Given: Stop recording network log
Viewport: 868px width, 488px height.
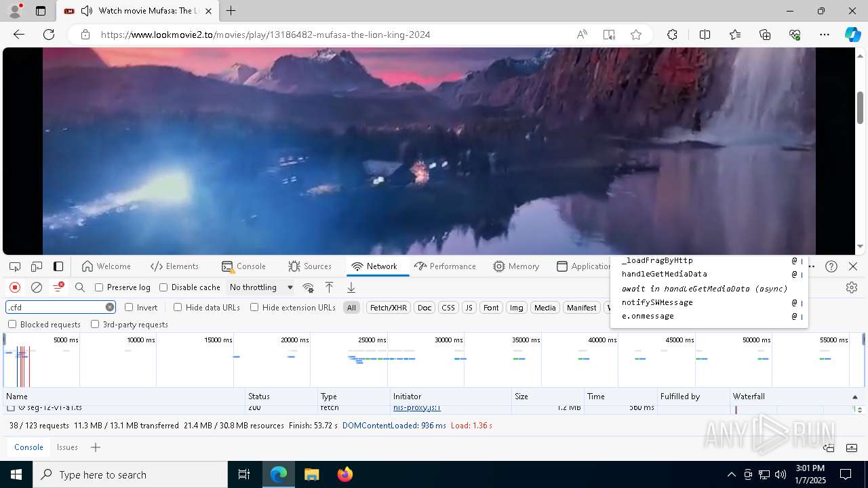Looking at the screenshot, I should pos(15,287).
